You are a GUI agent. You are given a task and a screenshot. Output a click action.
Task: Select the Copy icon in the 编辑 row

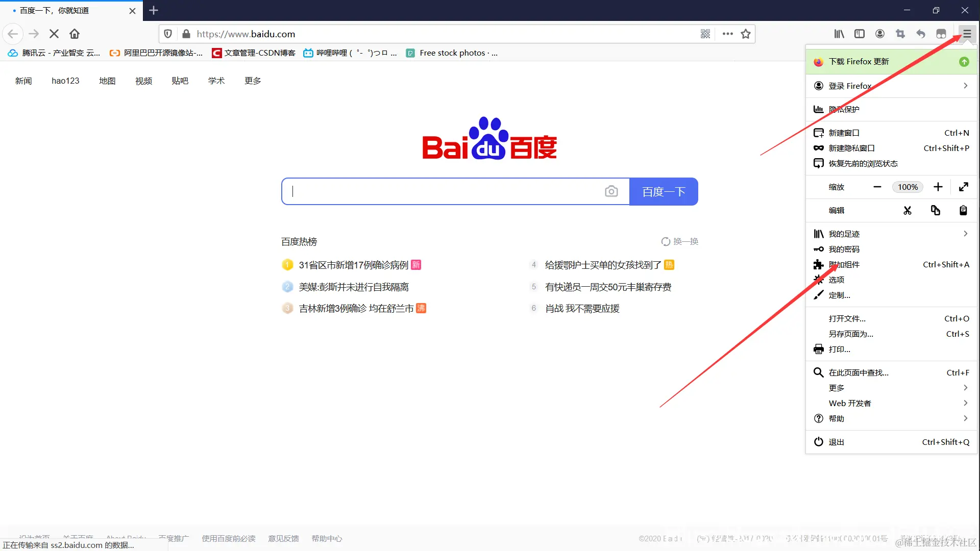(x=935, y=210)
